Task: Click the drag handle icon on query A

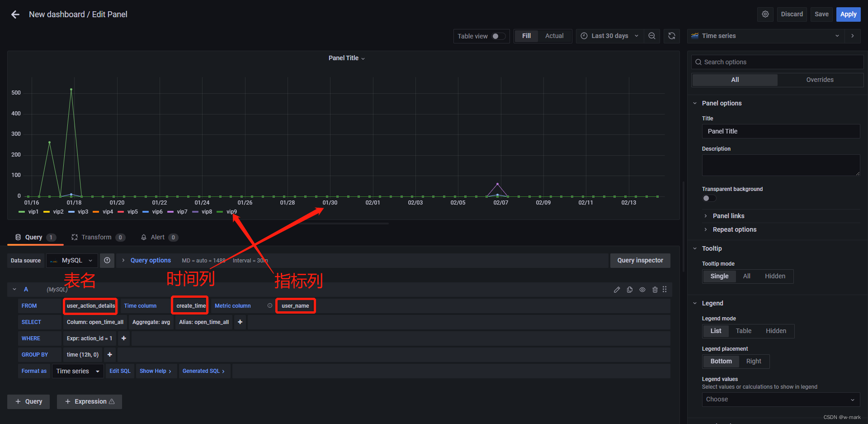Action: (665, 290)
